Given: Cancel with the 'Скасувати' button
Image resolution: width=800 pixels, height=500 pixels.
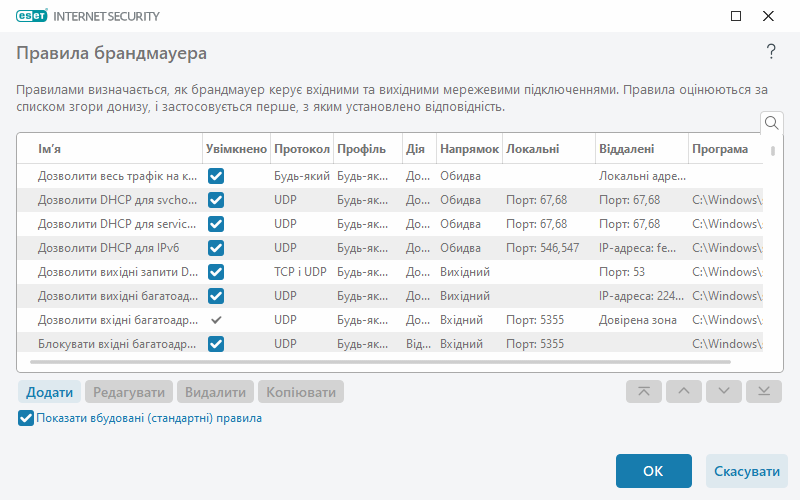Looking at the screenshot, I should coord(746,471).
